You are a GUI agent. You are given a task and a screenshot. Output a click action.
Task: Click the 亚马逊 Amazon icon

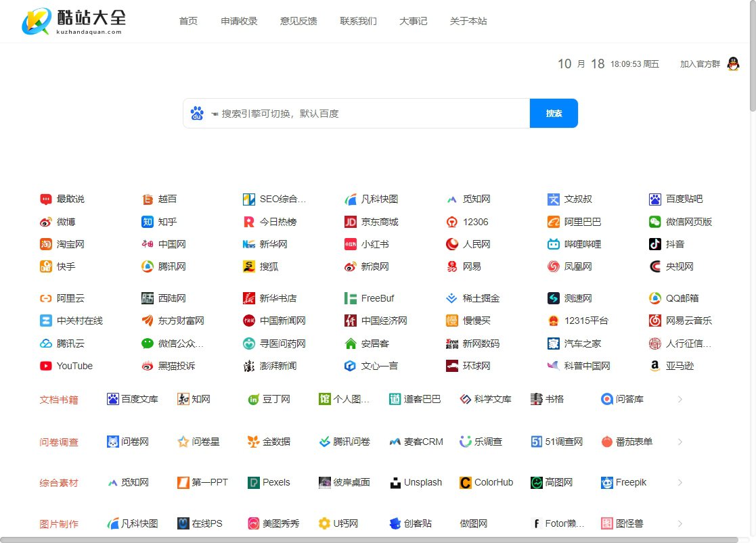click(654, 367)
